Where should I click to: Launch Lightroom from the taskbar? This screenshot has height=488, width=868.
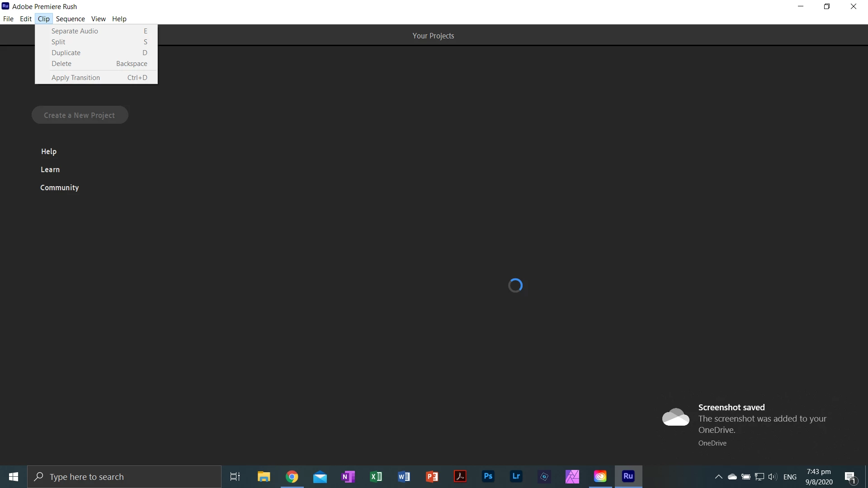click(516, 476)
